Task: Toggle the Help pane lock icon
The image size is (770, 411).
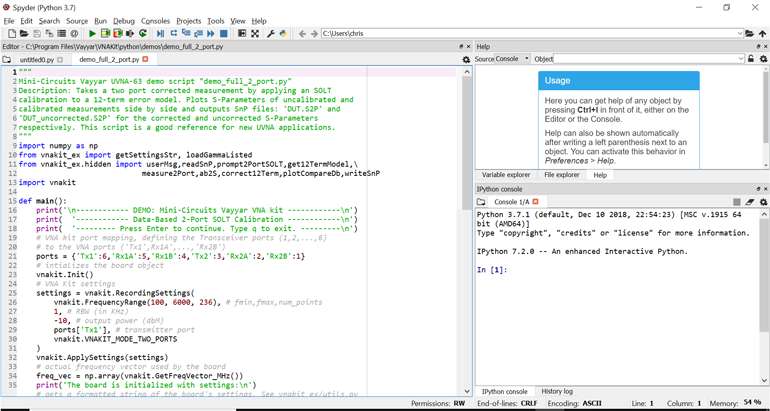Action: tap(751, 59)
